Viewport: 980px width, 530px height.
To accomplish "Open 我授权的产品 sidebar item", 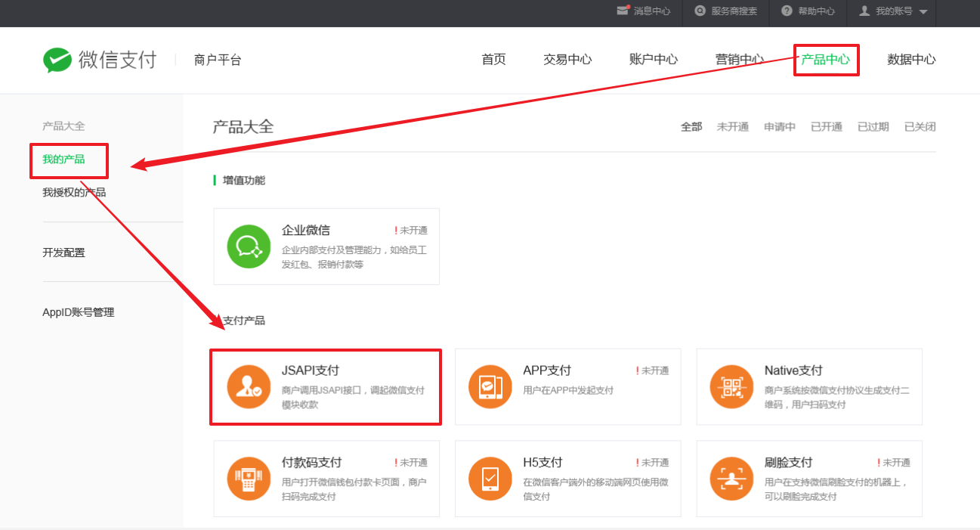I will point(74,193).
